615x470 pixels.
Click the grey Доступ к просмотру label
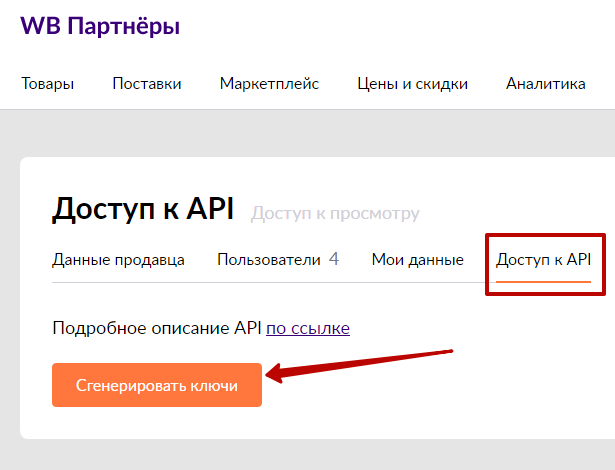tap(335, 213)
